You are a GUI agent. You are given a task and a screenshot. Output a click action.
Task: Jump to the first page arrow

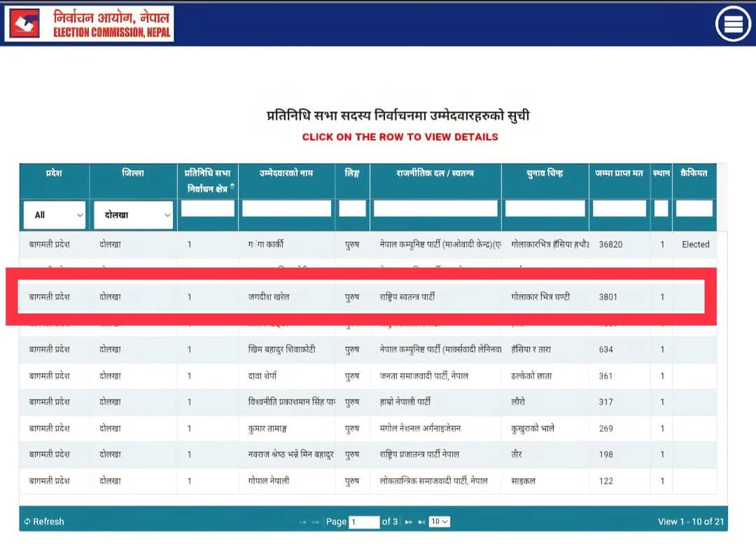[303, 522]
